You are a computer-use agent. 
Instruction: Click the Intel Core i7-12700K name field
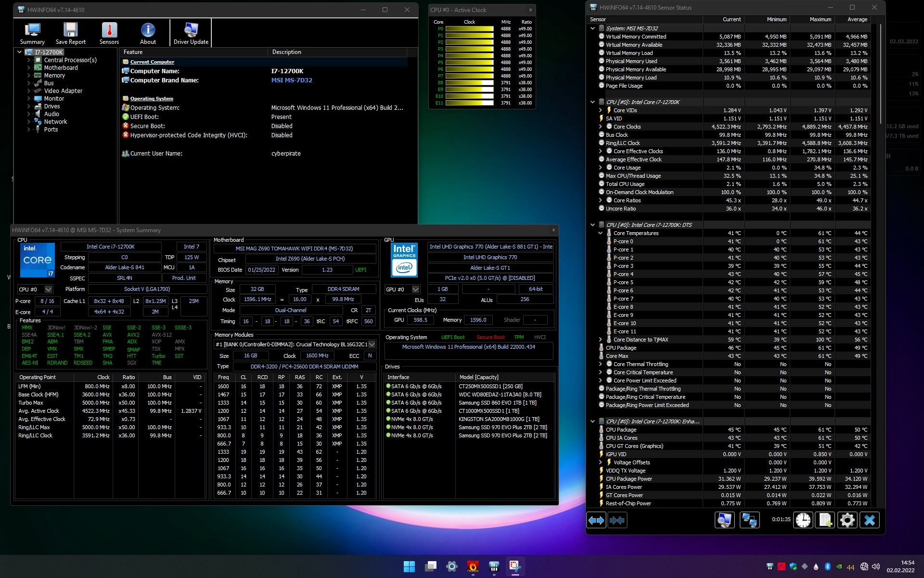[x=111, y=247]
